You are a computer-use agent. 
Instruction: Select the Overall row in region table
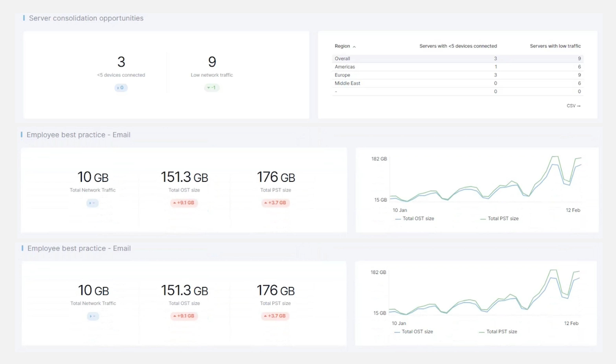(342, 59)
